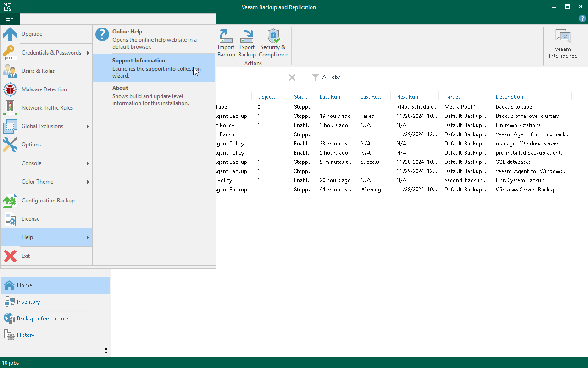Open the Malware Detection settings
Image resolution: width=588 pixels, height=368 pixels.
pyautogui.click(x=44, y=89)
